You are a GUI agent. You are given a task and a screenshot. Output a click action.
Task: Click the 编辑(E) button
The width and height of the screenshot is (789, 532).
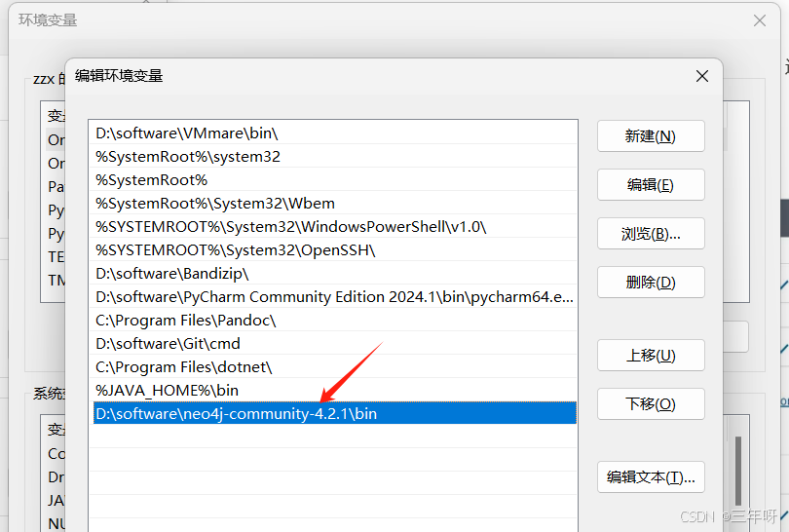[651, 185]
